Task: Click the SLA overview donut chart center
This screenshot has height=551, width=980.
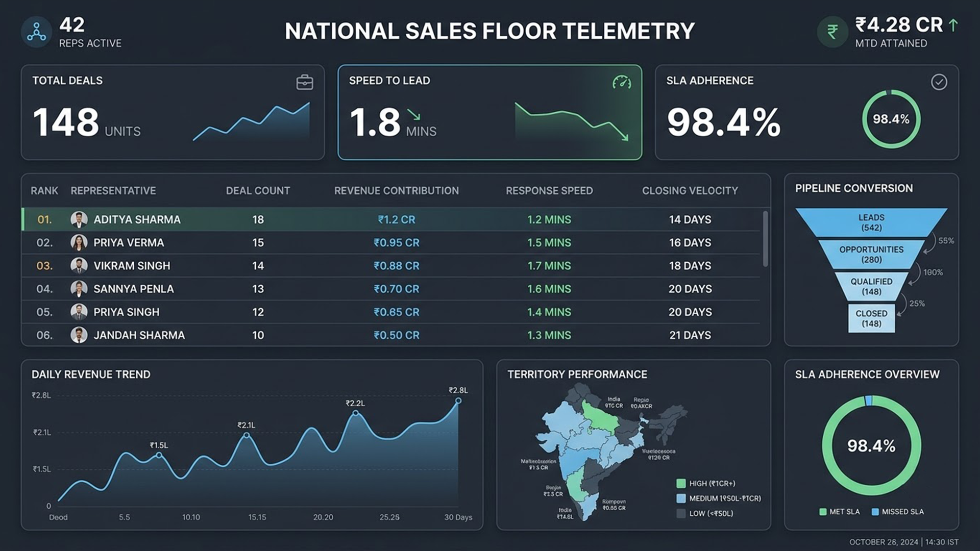Action: [871, 445]
